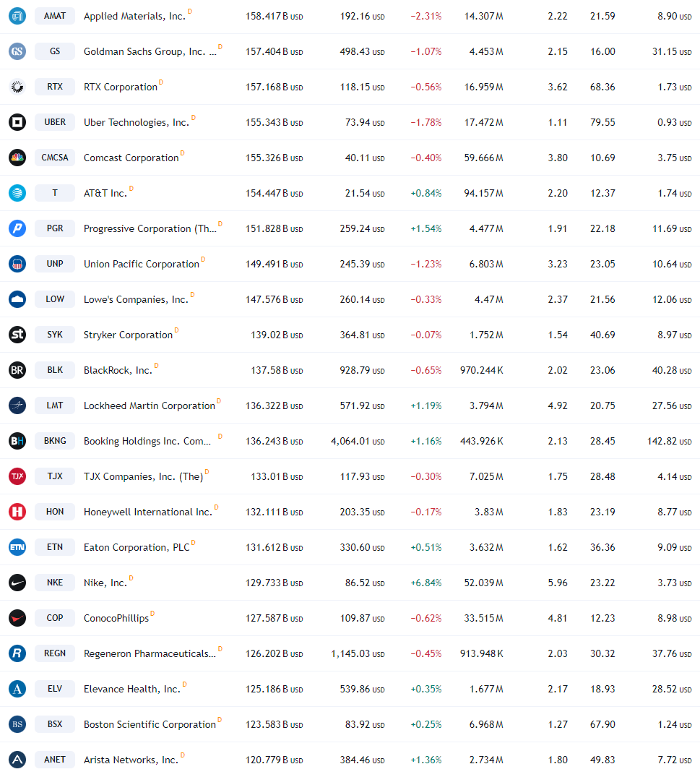Screen dimensions: 700x777
Task: Open Stryker Corporation company link
Action: tap(128, 335)
